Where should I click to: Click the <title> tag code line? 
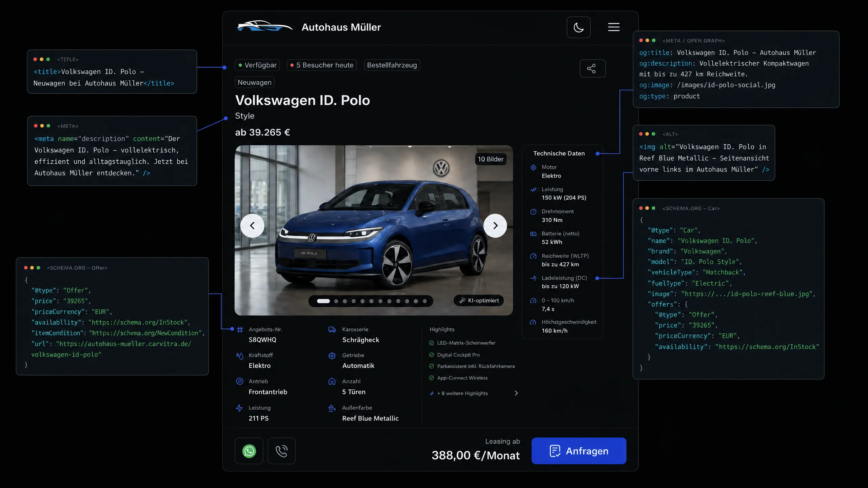(x=104, y=77)
